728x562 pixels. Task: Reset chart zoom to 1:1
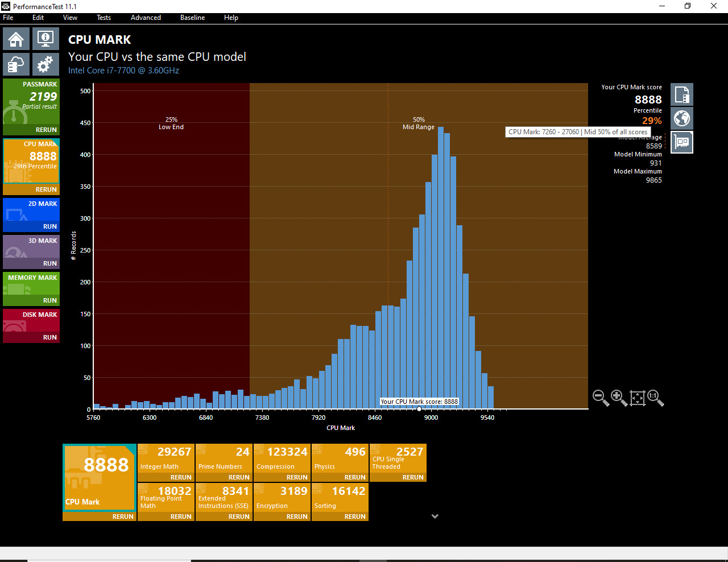(655, 398)
